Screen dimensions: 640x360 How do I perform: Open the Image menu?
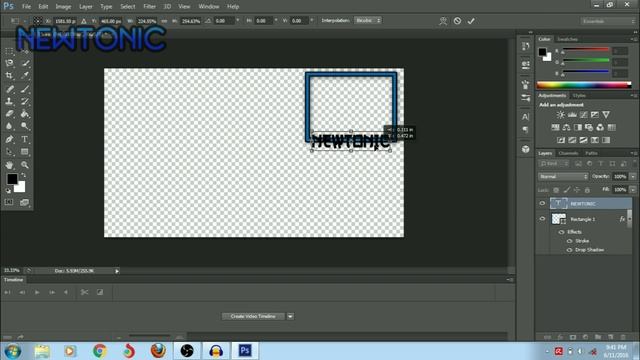[63, 7]
